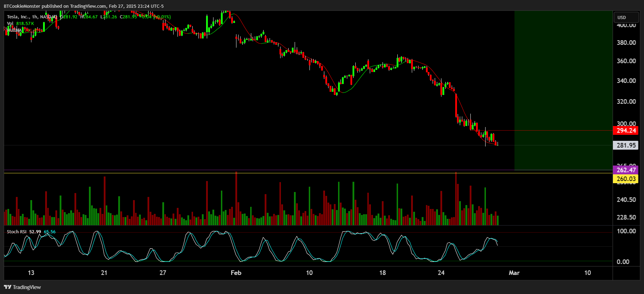Click the 320.00 price axis label

626,102
